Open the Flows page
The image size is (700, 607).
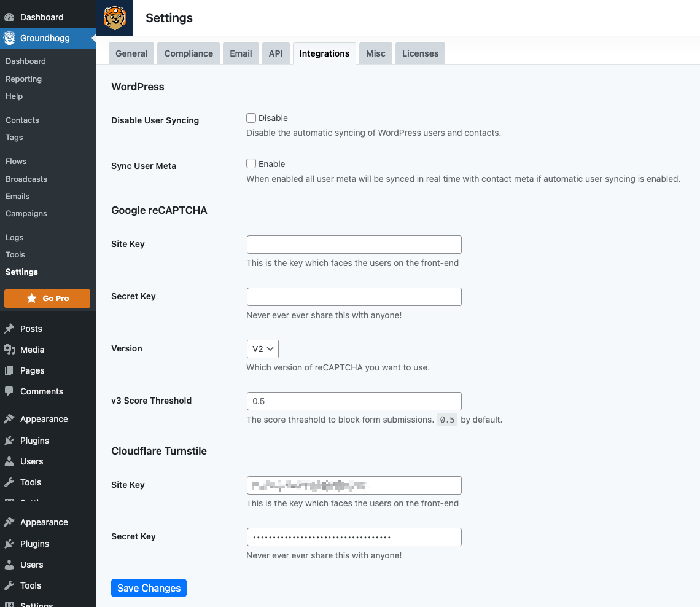(x=16, y=161)
